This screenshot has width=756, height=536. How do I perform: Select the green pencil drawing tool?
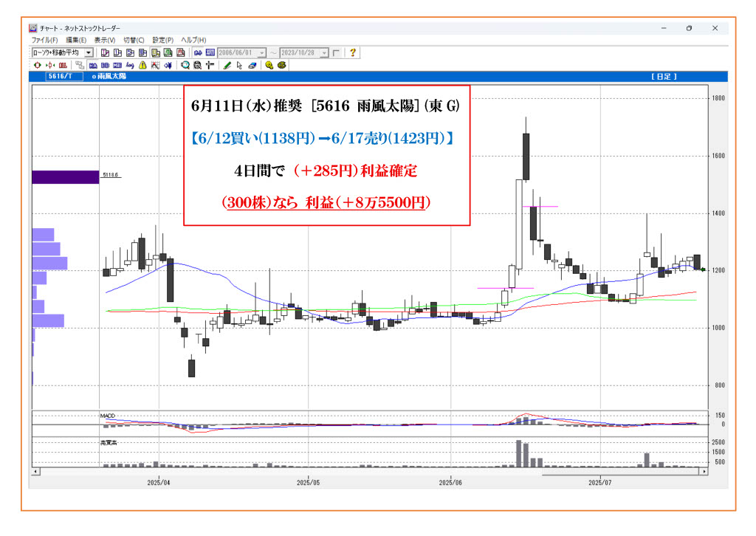point(227,65)
